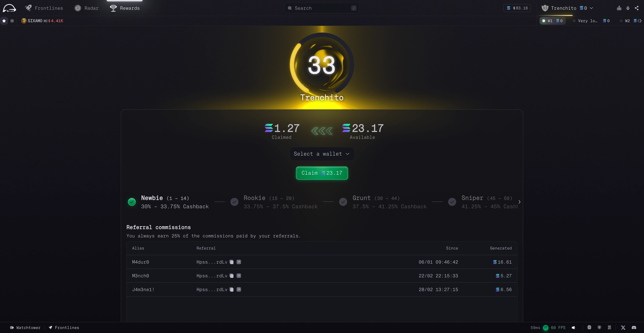Open the Select a wallet dropdown
644x333 pixels.
(x=322, y=154)
